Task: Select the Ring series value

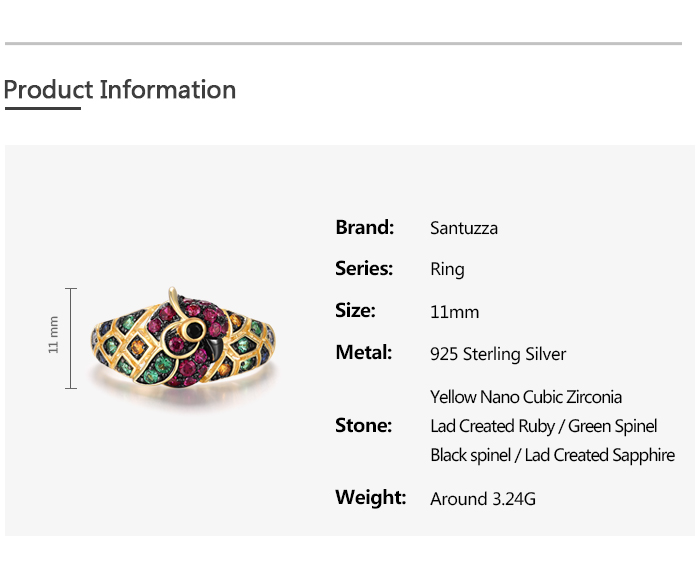Action: (447, 270)
